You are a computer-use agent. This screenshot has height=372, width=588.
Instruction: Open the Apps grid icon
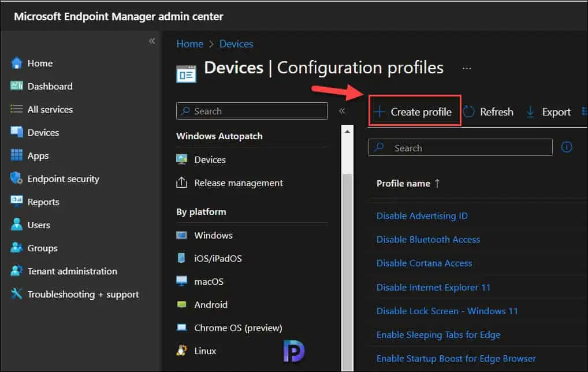[17, 155]
